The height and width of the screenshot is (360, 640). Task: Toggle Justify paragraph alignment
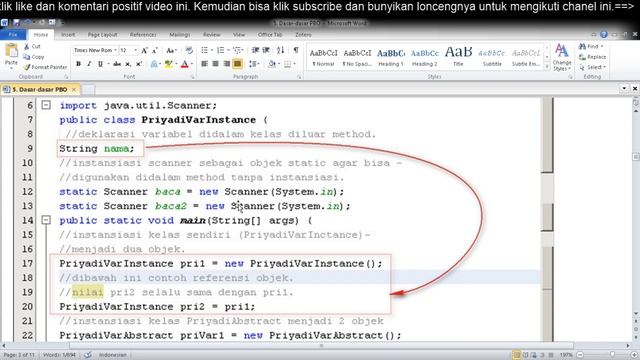[238, 64]
